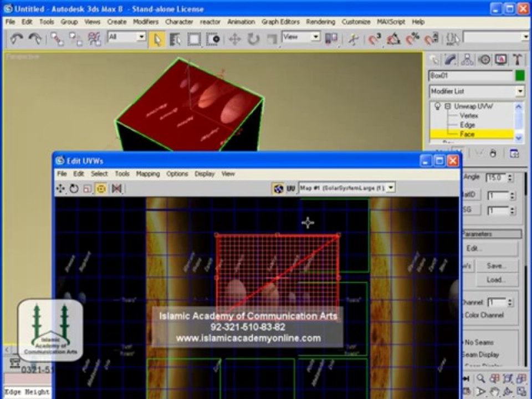The width and height of the screenshot is (532, 399).
Task: Click Mirror icon in Edit UVWs toolbar
Action: (117, 188)
